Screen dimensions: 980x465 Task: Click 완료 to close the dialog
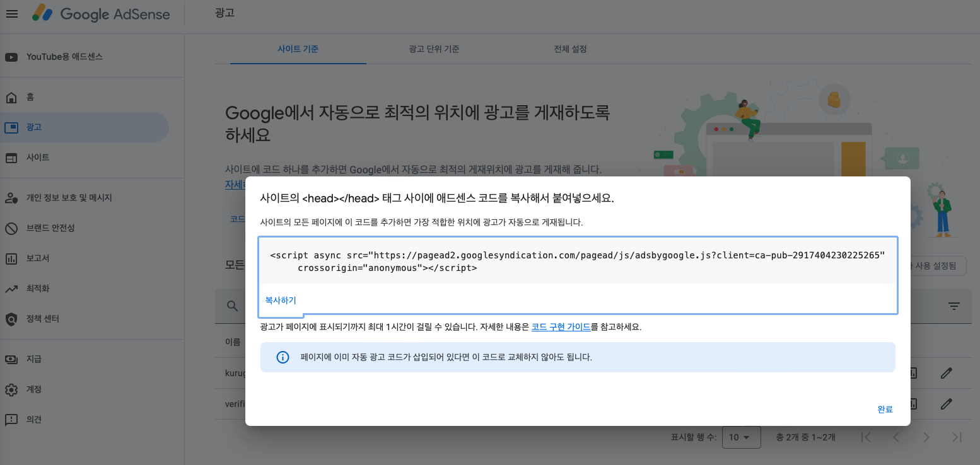[x=885, y=410]
